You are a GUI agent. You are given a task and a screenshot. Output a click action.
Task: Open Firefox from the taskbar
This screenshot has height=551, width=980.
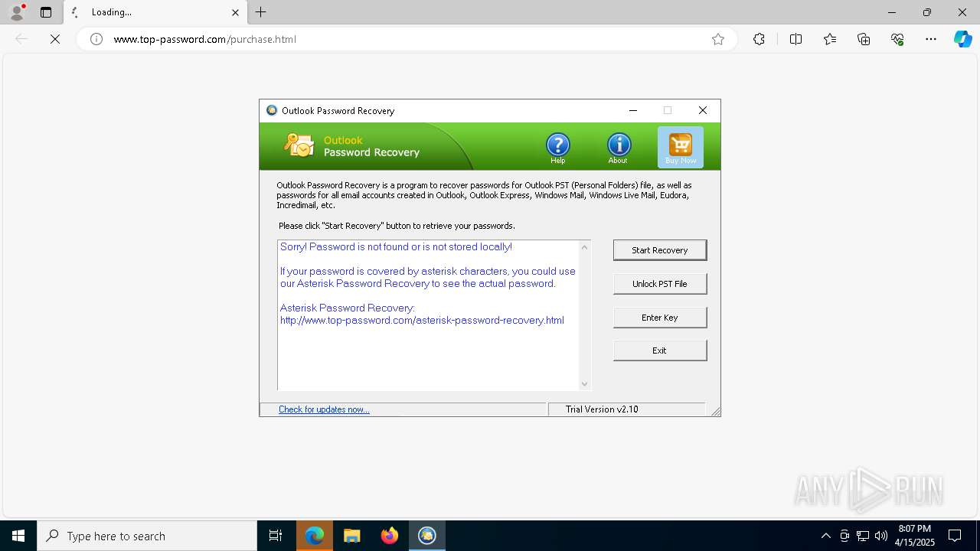pos(390,536)
